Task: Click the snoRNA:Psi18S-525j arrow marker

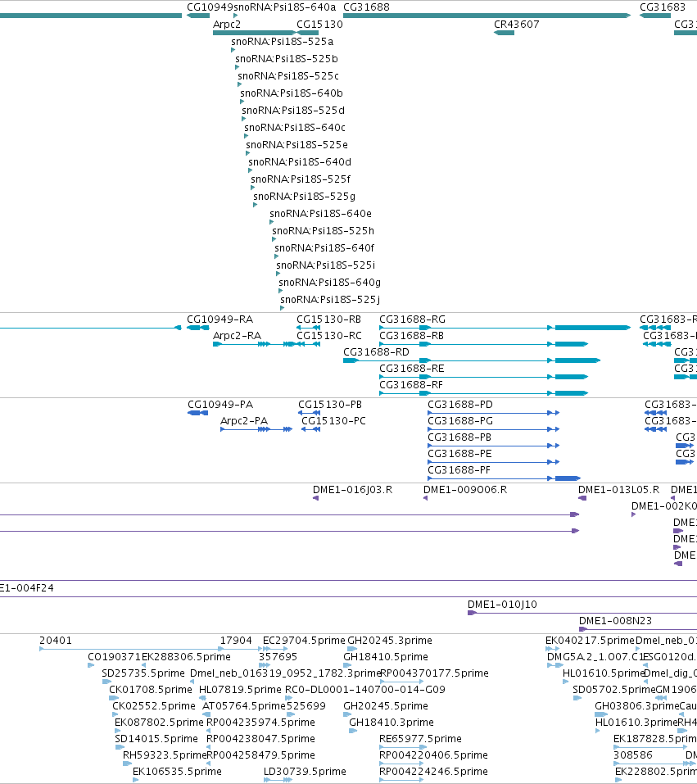Action: (282, 308)
